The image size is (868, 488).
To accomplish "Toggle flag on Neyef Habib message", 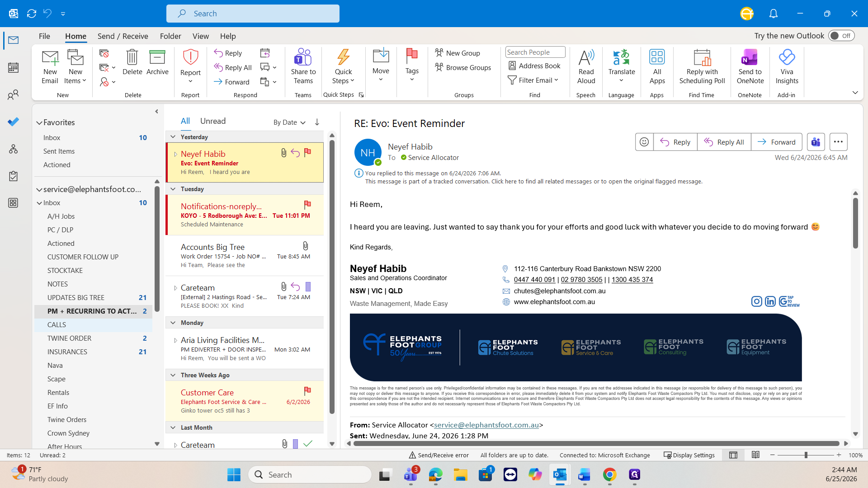I will (x=307, y=153).
